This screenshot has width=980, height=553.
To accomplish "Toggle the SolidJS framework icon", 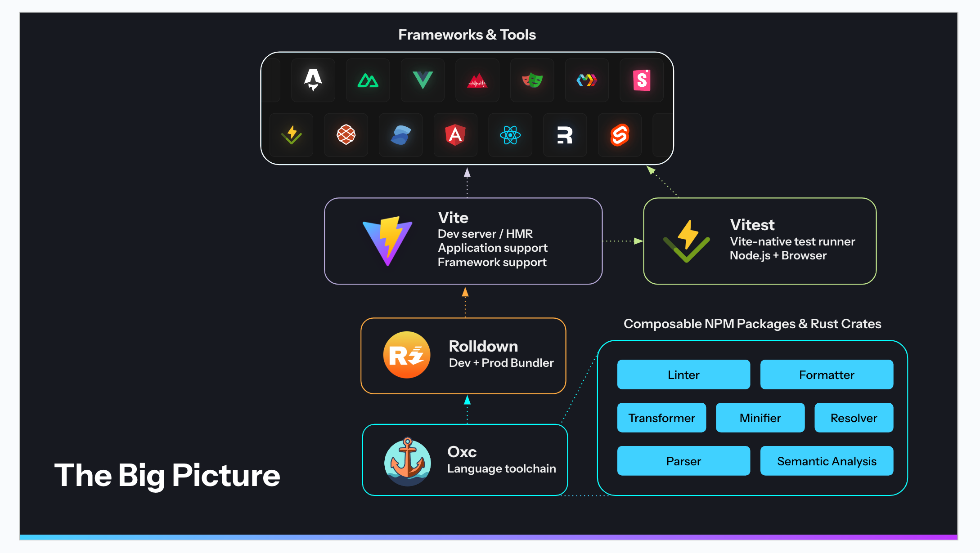I will point(401,134).
